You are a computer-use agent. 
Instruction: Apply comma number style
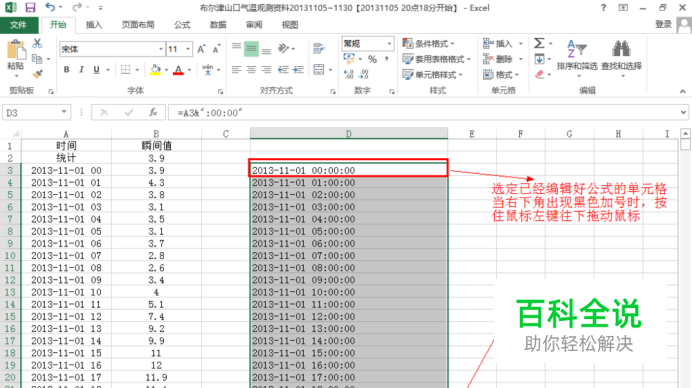pyautogui.click(x=387, y=59)
